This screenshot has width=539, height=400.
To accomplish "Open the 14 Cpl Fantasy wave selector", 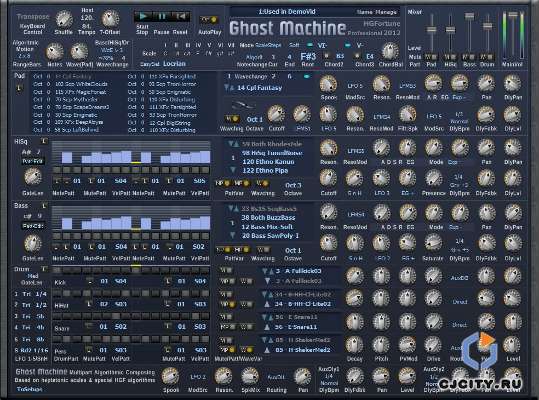I will pyautogui.click(x=260, y=88).
